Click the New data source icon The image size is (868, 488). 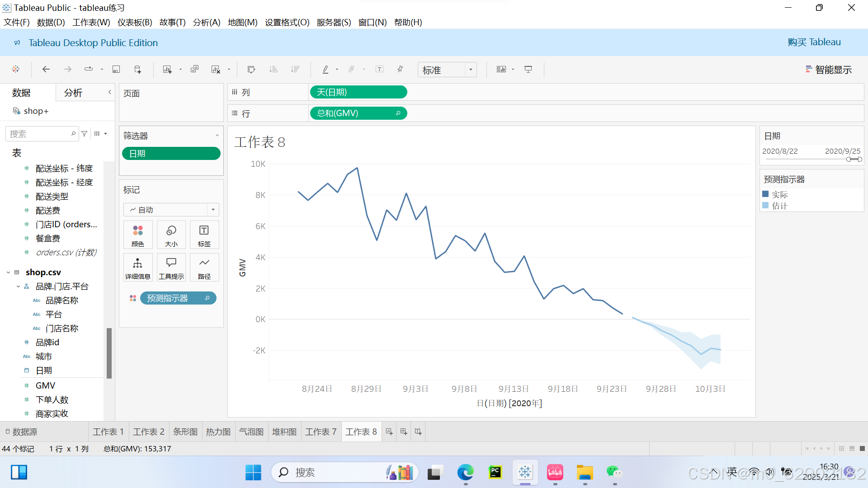coord(138,69)
